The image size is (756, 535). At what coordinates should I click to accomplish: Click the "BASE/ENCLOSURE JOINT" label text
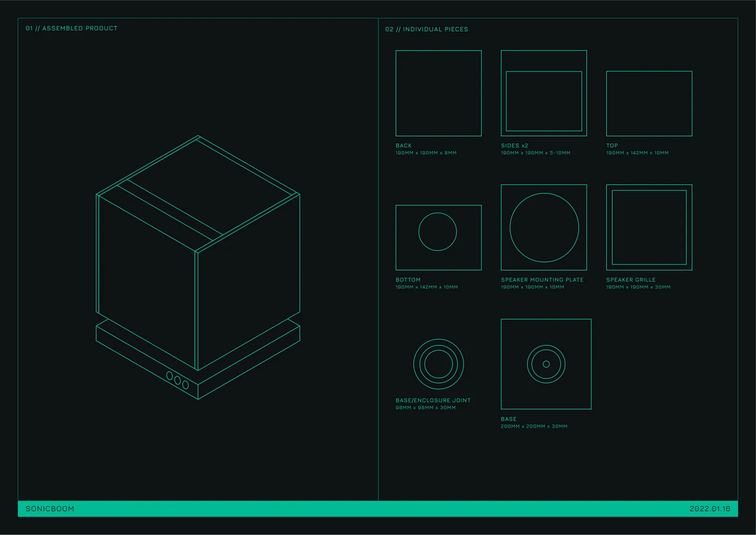pyautogui.click(x=433, y=400)
